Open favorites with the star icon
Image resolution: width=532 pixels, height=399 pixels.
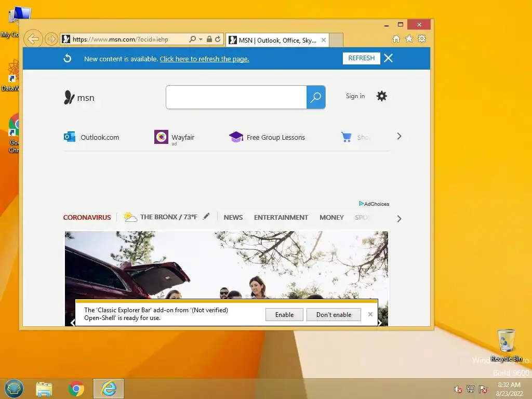tap(409, 39)
